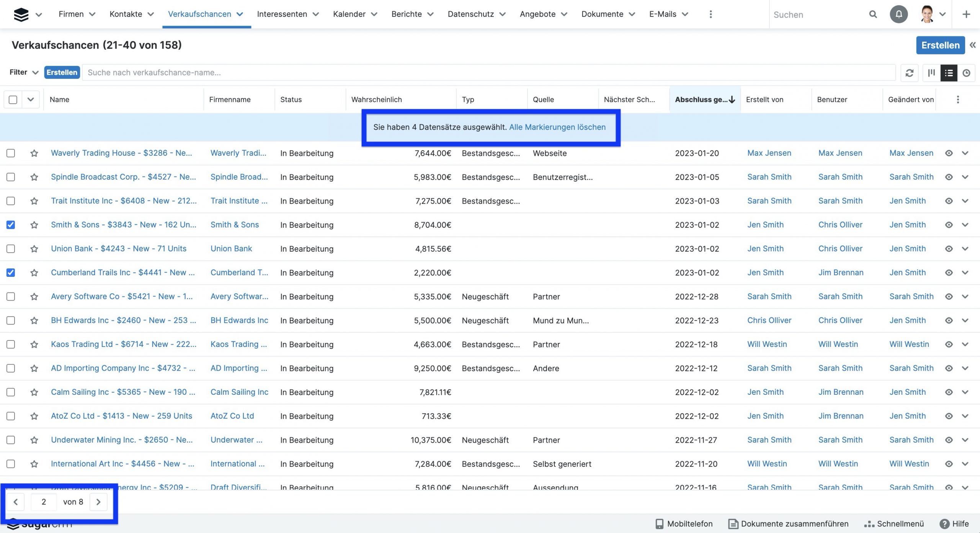Star the Smith & Sons record
Screen dimensions: 980x533
click(x=34, y=225)
